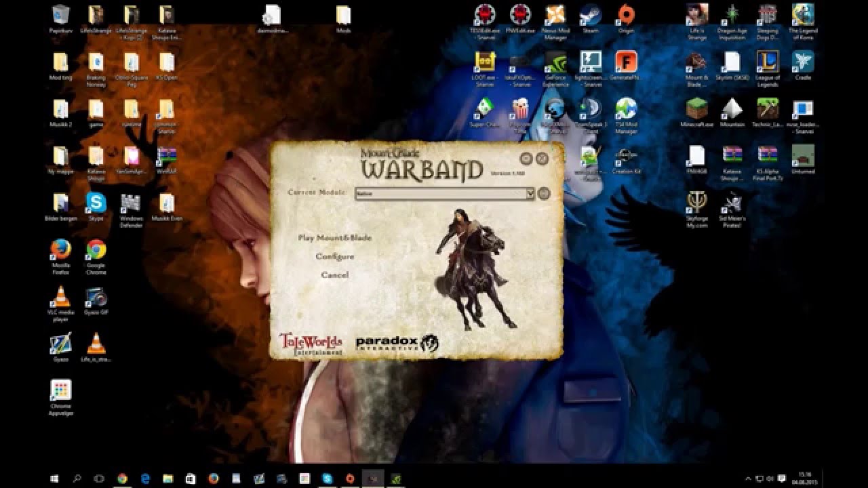This screenshot has height=488, width=868.
Task: Click the TaleWorlds Entertainment logo
Action: 311,345
